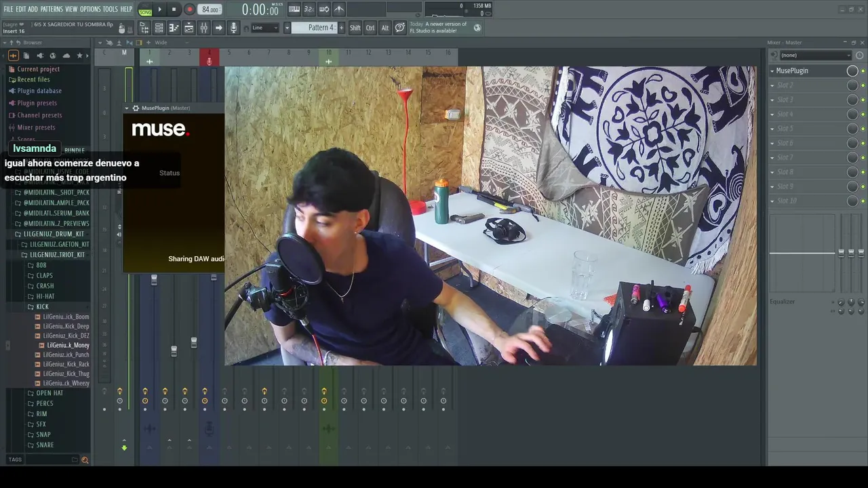Click the MusePlugin slot mix knob
The width and height of the screenshot is (868, 488).
coord(852,70)
